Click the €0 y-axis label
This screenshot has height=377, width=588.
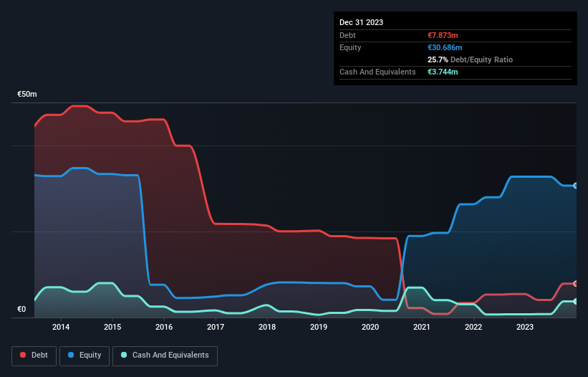(x=21, y=309)
